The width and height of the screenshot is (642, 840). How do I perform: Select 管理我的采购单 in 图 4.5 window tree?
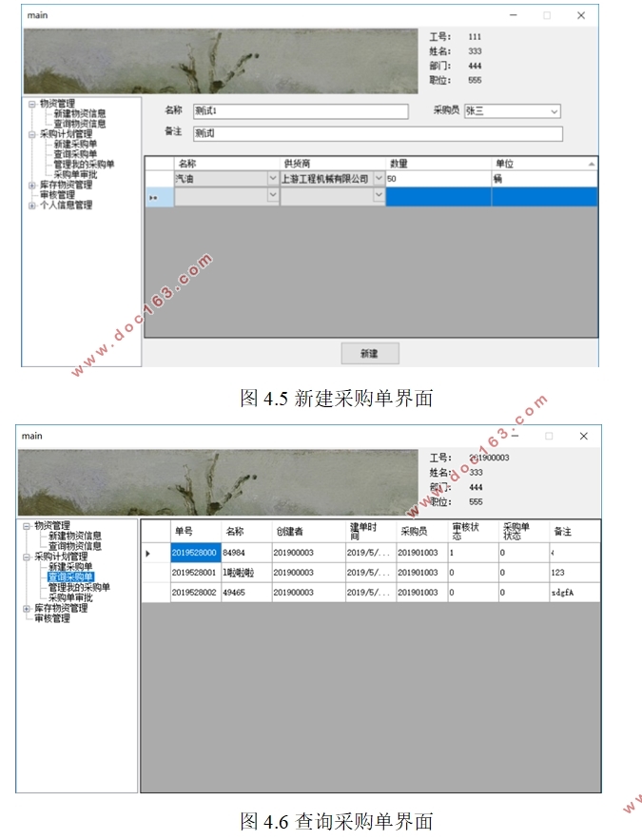(x=84, y=165)
